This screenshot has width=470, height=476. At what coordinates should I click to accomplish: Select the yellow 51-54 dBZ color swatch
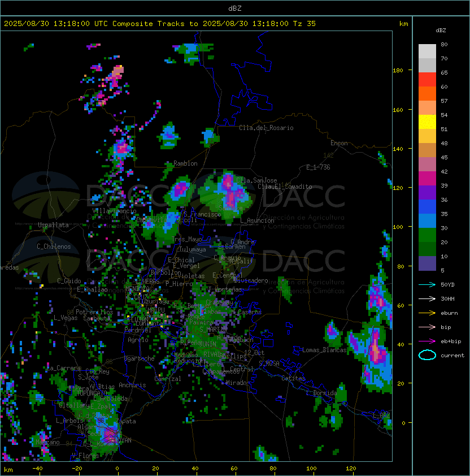click(427, 122)
